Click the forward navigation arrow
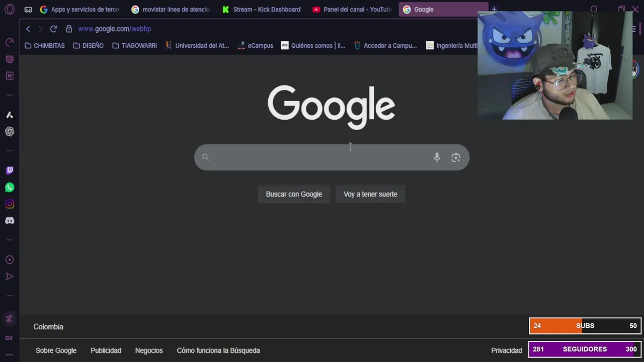This screenshot has width=644, height=362. [41, 29]
